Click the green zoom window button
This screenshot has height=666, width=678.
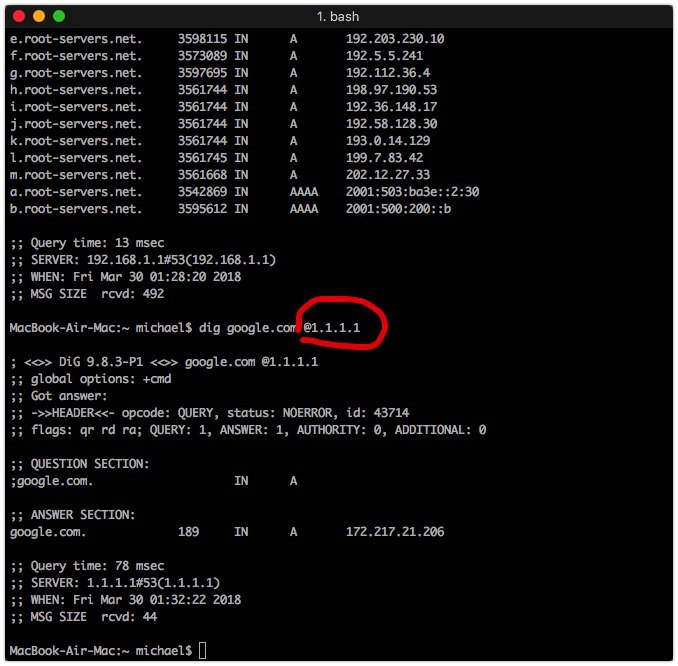[x=59, y=16]
